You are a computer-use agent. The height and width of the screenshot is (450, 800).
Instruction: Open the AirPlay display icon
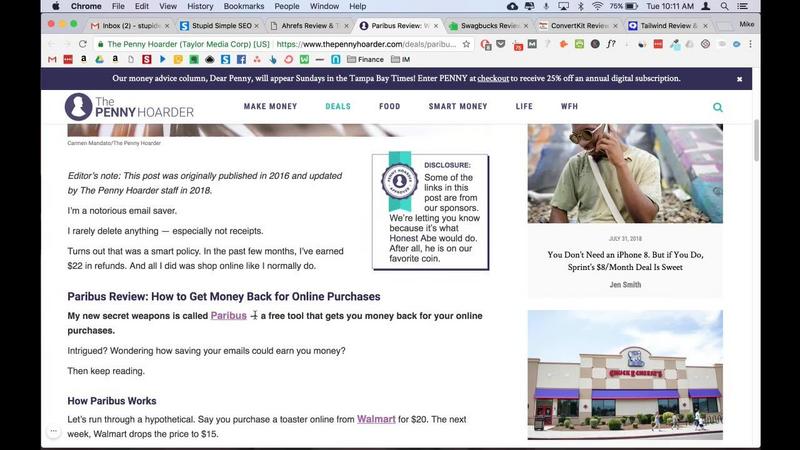coord(563,6)
